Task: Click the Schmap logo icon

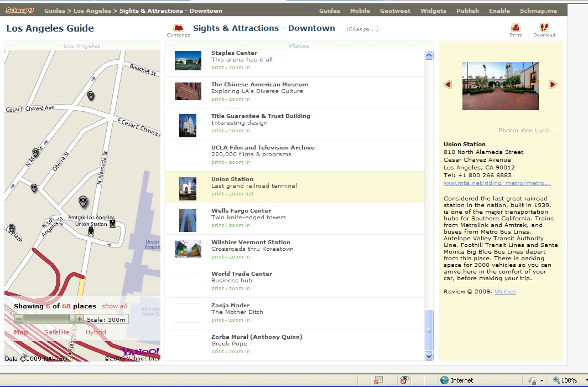Action: (19, 11)
